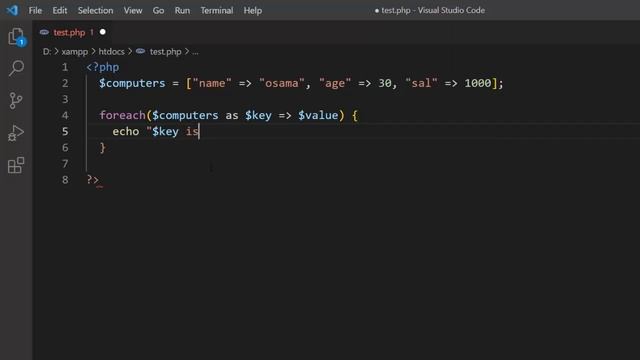Open the Run menu

(182, 11)
